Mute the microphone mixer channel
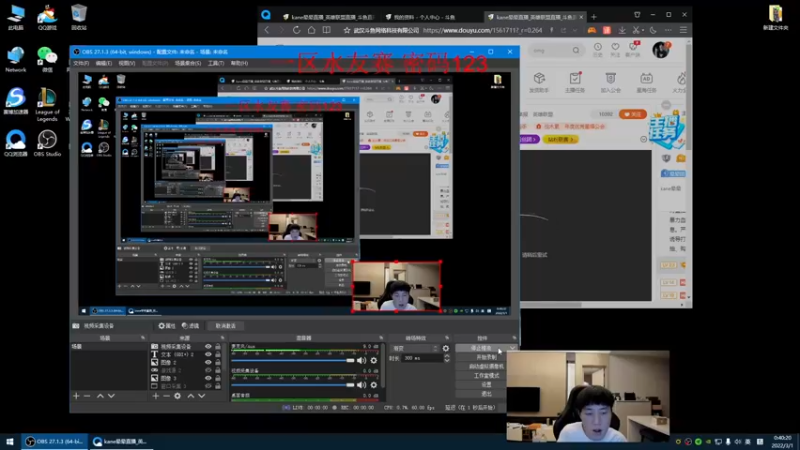This screenshot has width=800, height=450. coord(362,360)
